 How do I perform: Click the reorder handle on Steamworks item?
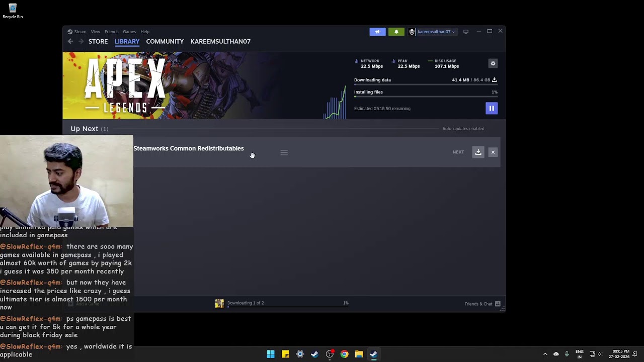pos(284,152)
